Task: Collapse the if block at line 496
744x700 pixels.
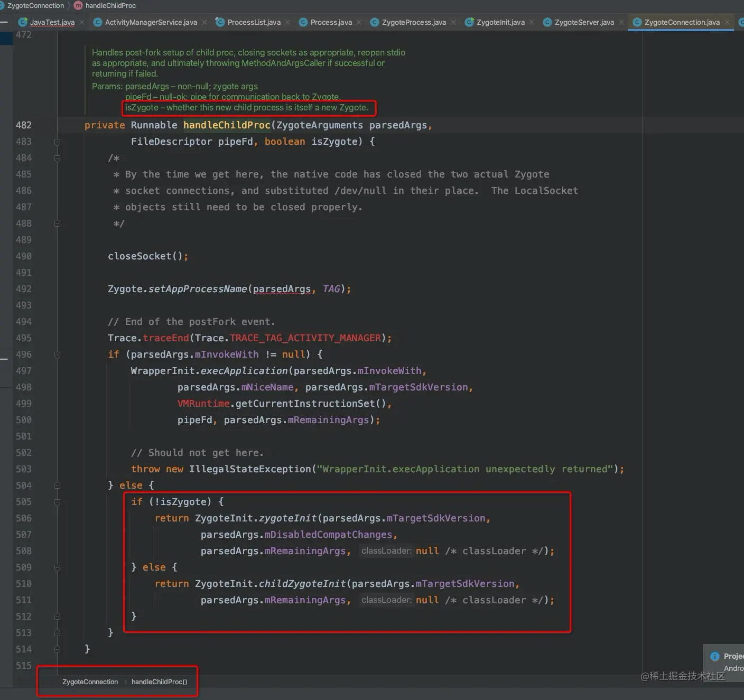Action: pyautogui.click(x=57, y=354)
